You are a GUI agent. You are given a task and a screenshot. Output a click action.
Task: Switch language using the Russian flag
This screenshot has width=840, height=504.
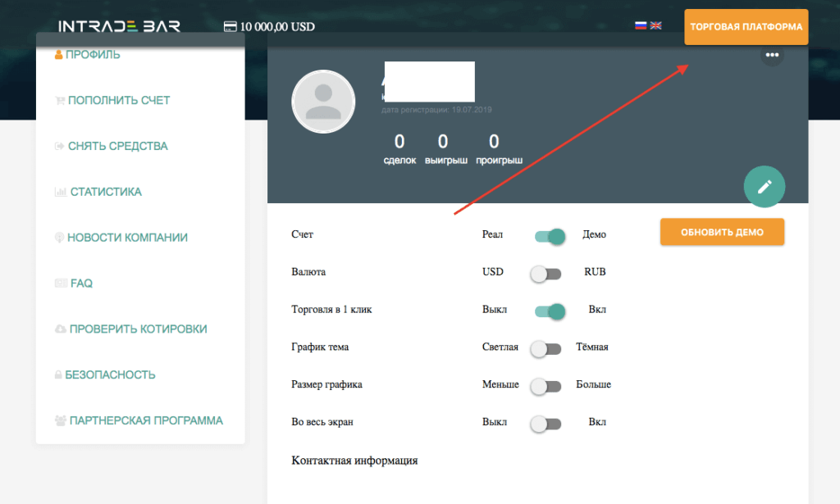click(x=641, y=25)
